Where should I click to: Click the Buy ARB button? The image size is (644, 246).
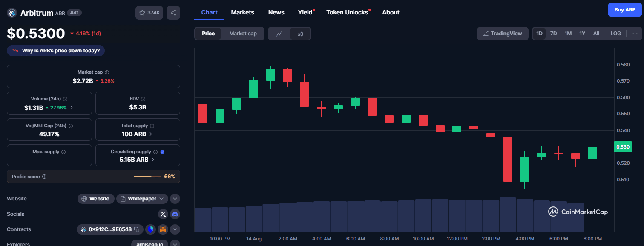625,10
